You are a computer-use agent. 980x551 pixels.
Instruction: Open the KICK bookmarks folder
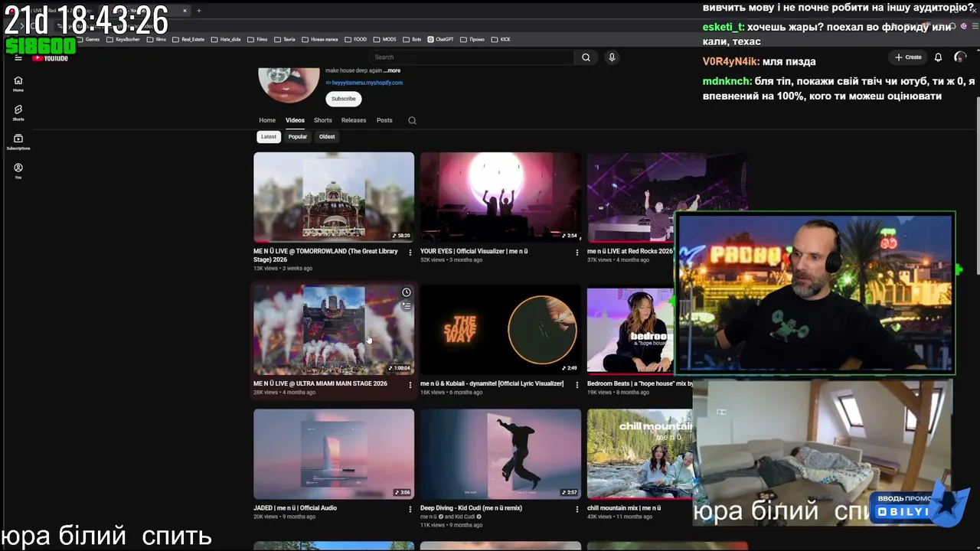pos(501,39)
